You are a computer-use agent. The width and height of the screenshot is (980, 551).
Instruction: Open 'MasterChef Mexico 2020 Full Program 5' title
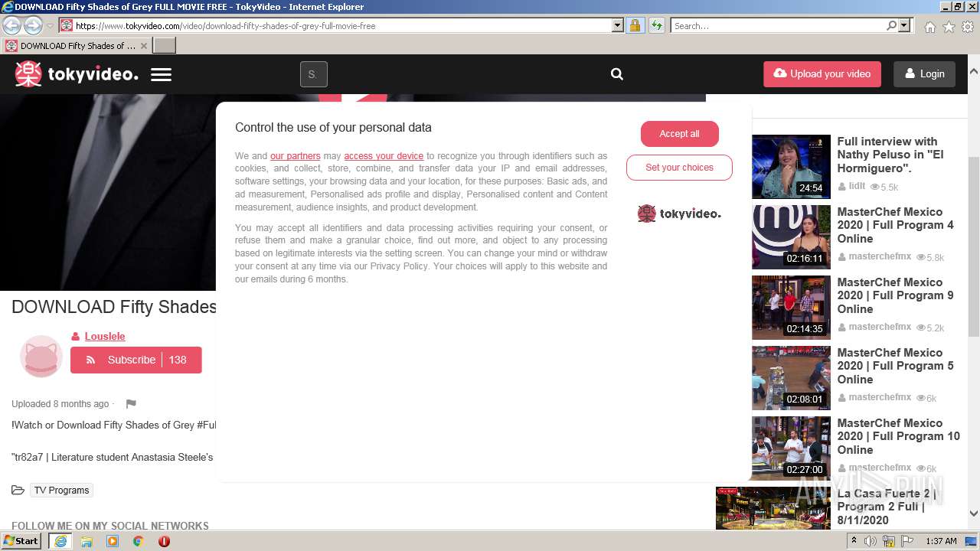pos(895,366)
